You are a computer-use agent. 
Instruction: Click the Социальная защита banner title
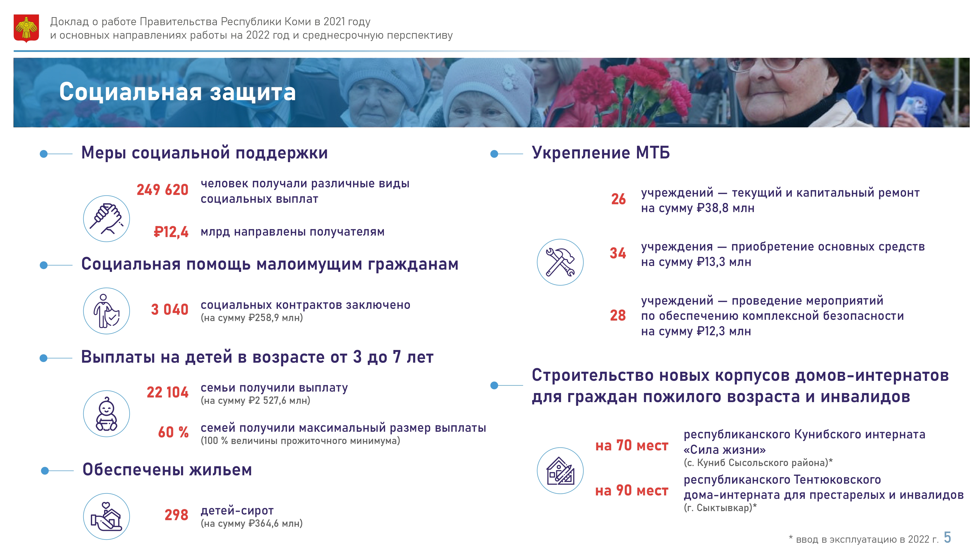click(177, 92)
